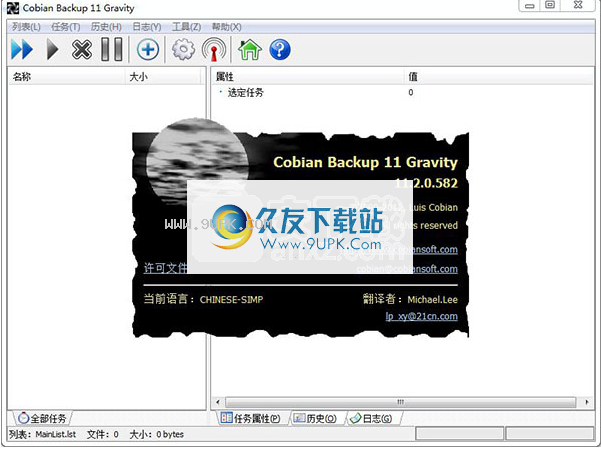Click the 属性 column header
The height and width of the screenshot is (454, 601).
[x=308, y=77]
